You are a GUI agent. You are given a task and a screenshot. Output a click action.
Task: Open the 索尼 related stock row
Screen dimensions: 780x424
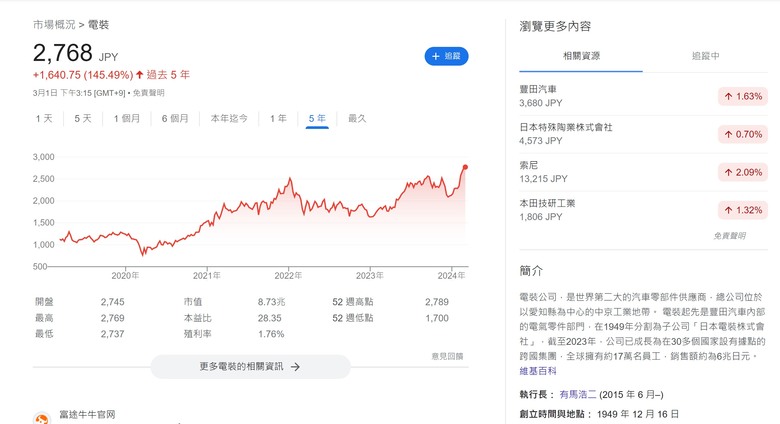pyautogui.click(x=643, y=172)
